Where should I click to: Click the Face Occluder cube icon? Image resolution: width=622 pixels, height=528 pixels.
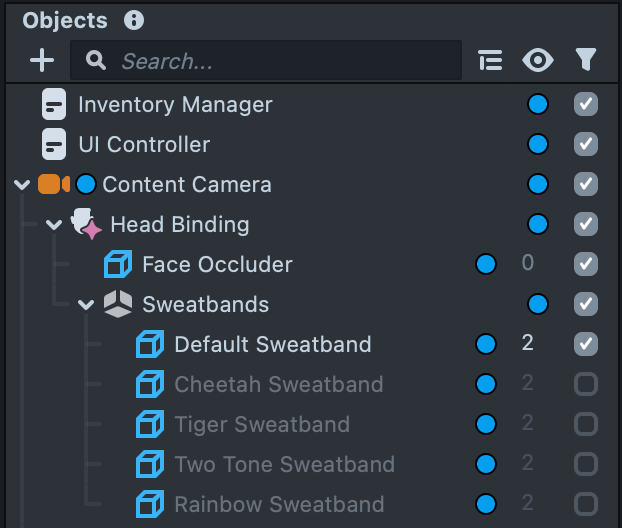(x=118, y=264)
